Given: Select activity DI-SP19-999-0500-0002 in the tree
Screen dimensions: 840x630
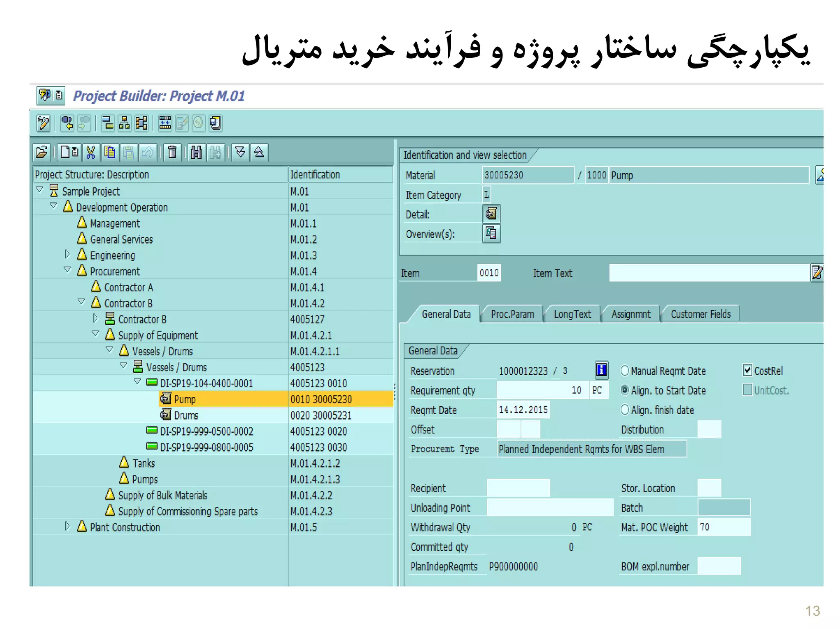Looking at the screenshot, I should point(206,431).
